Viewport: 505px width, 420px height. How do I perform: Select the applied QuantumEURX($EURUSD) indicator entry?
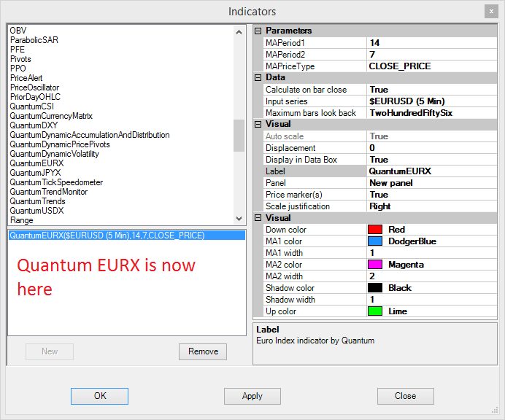126,236
